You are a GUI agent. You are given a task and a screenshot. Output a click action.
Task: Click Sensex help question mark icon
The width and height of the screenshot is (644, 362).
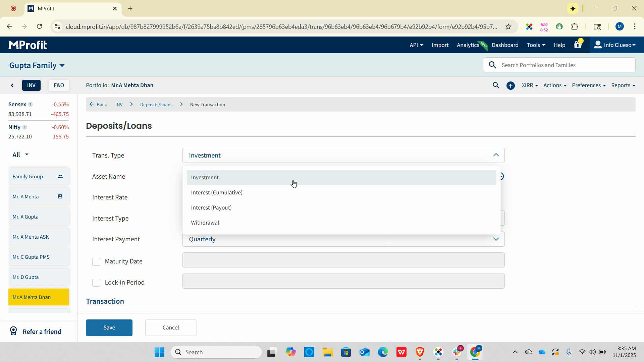pyautogui.click(x=30, y=105)
